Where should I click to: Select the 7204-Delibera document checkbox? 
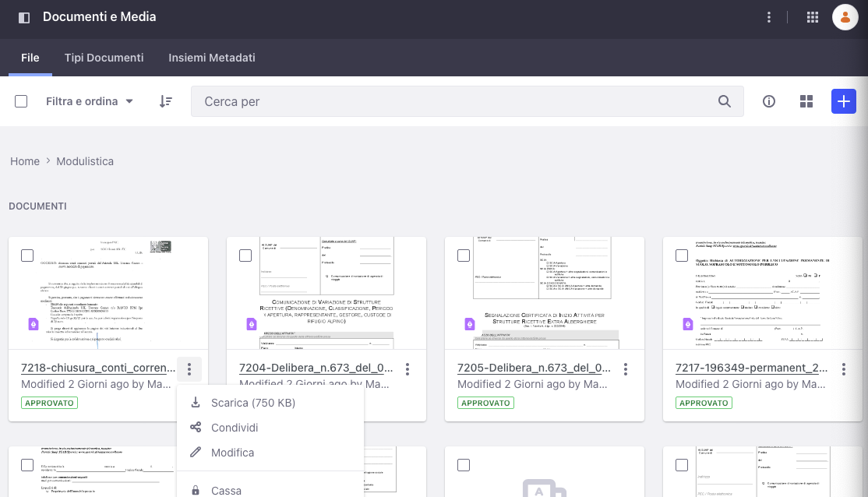point(245,256)
